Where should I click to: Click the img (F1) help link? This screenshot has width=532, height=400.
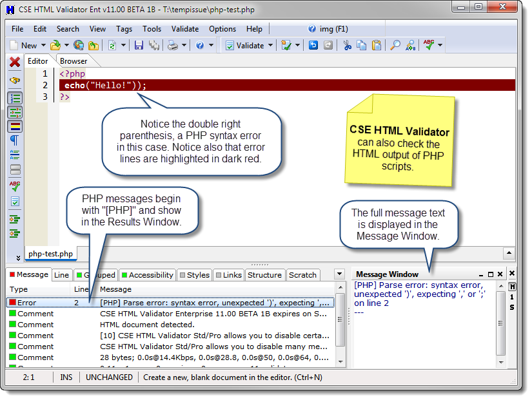click(x=328, y=29)
